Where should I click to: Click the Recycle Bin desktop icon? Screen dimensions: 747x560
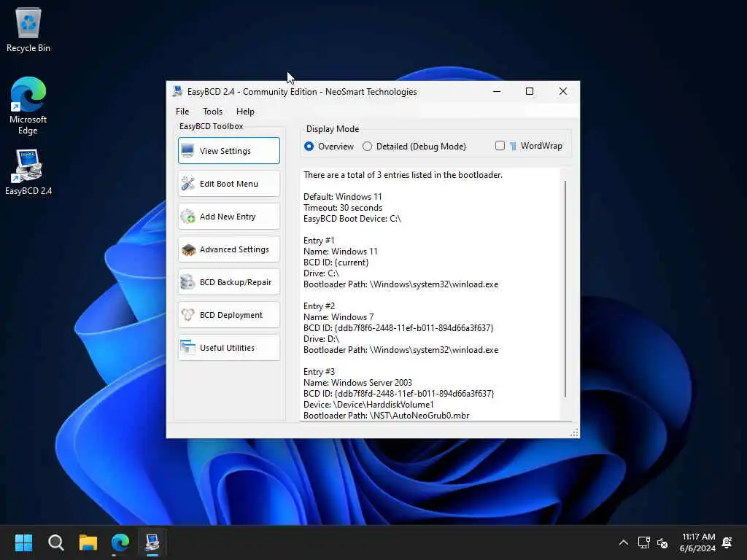tap(28, 30)
